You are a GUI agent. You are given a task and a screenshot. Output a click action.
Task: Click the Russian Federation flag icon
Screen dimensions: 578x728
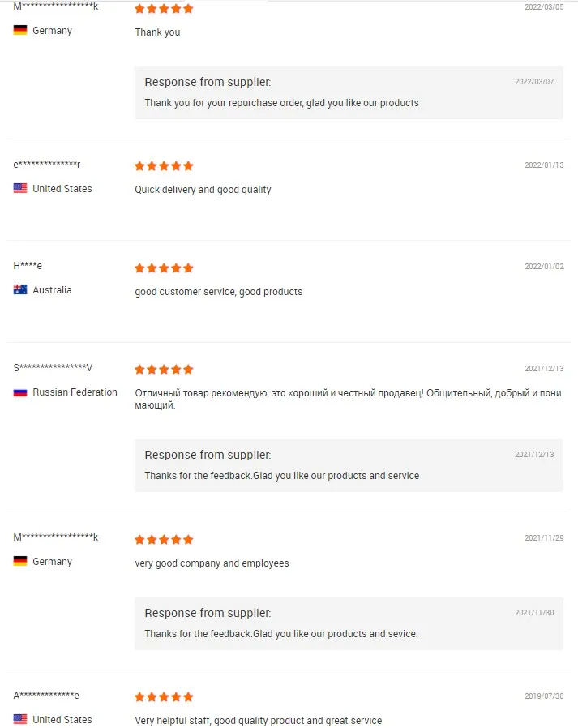[x=20, y=392]
